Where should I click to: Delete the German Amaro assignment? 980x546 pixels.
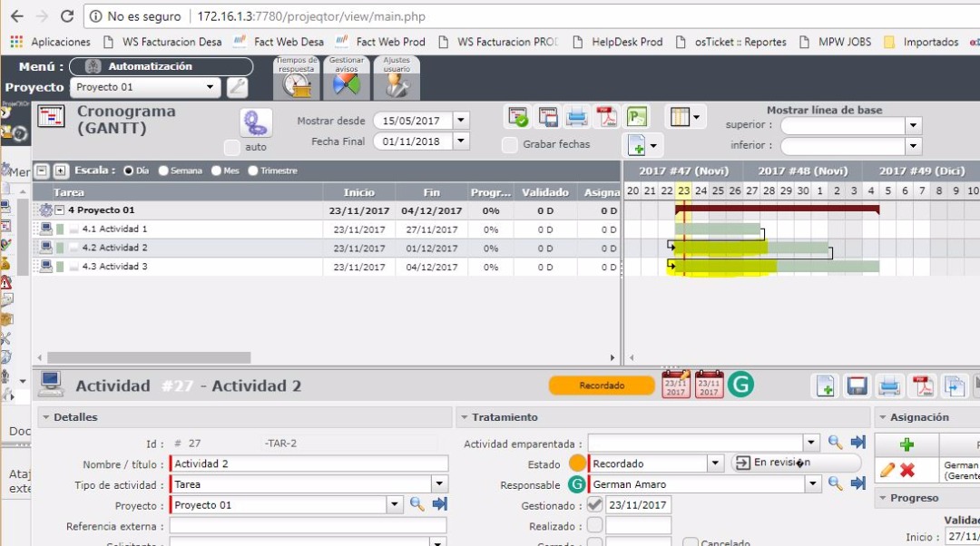(x=906, y=470)
